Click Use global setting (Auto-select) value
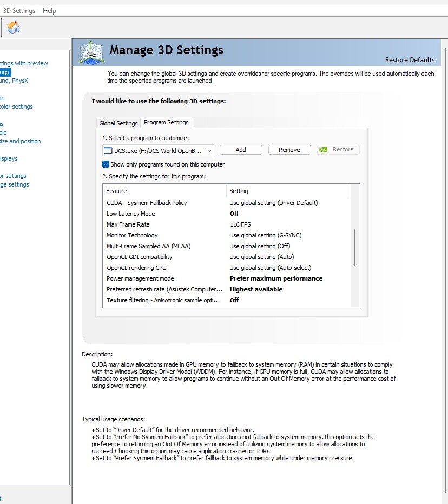This screenshot has height=504, width=448. [x=270, y=268]
